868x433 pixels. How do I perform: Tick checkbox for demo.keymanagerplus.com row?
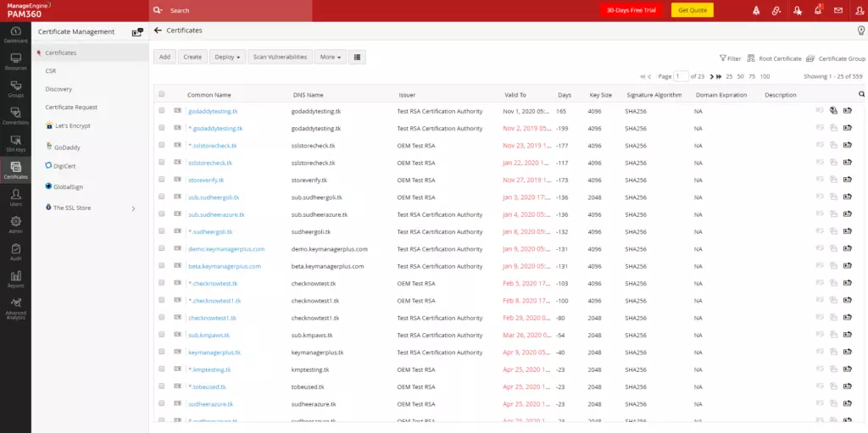click(162, 248)
